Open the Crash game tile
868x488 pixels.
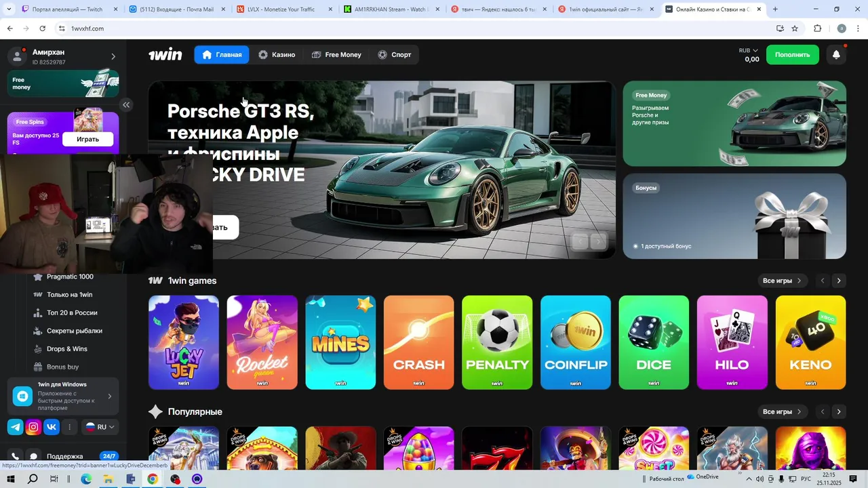(x=419, y=342)
